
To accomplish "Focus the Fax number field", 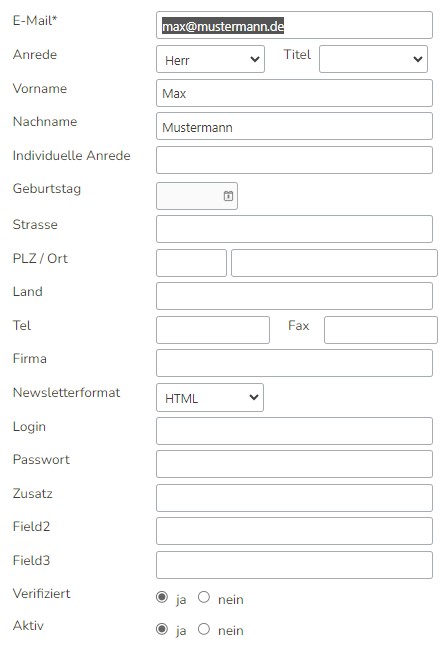I will pos(381,330).
